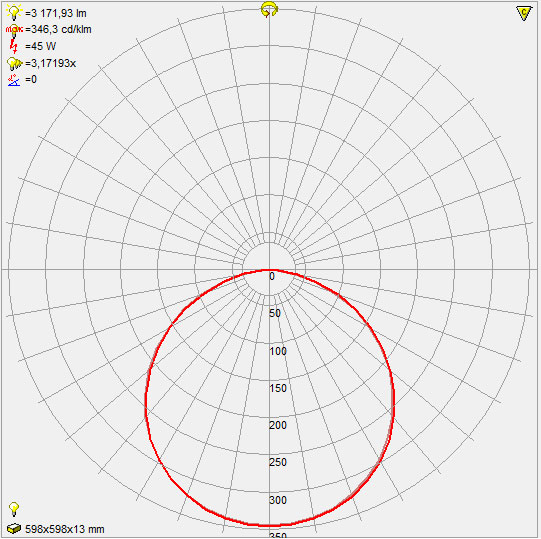Click the 200 axis scale label

(278, 425)
